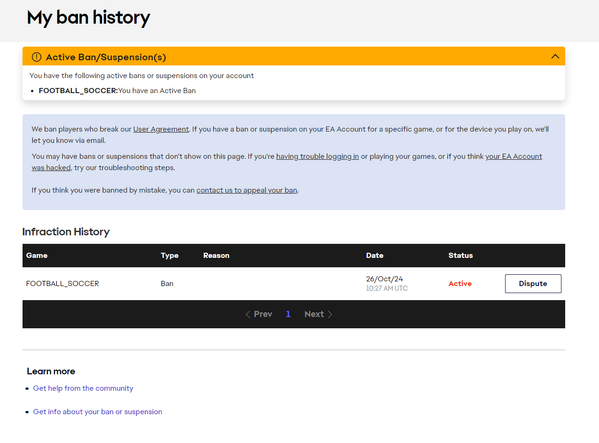Screen dimensions: 599x443
Task: Click the right chevron beside Next
Action: (x=330, y=314)
